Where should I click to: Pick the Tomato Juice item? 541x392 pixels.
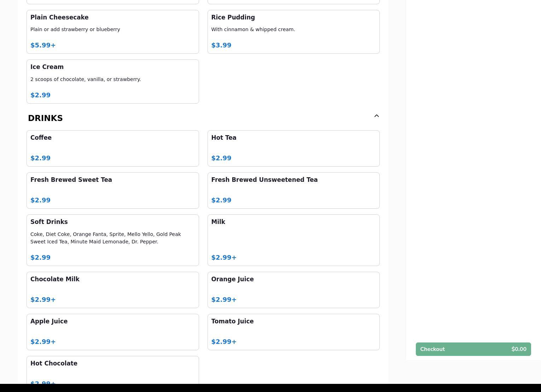click(293, 332)
